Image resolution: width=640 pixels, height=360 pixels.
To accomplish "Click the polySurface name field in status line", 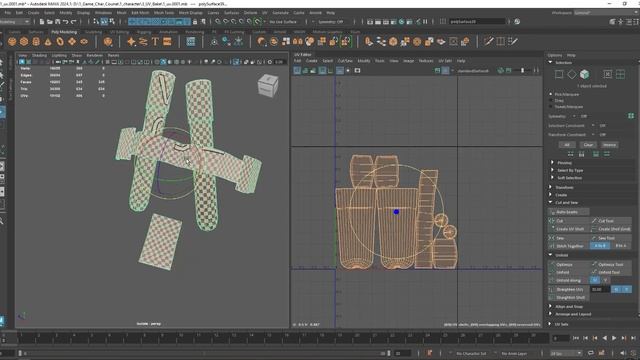I will click(477, 21).
